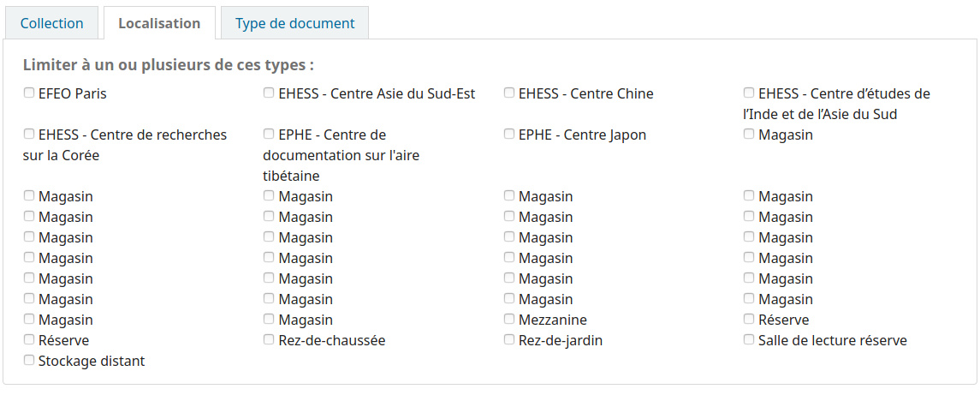Select the Localisation tab
The width and height of the screenshot is (980, 401).
coord(159,23)
